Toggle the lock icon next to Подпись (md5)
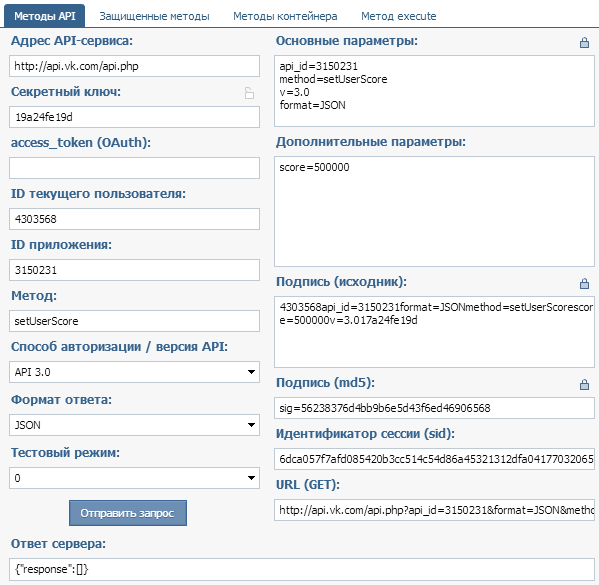The width and height of the screenshot is (599, 585). click(x=584, y=384)
